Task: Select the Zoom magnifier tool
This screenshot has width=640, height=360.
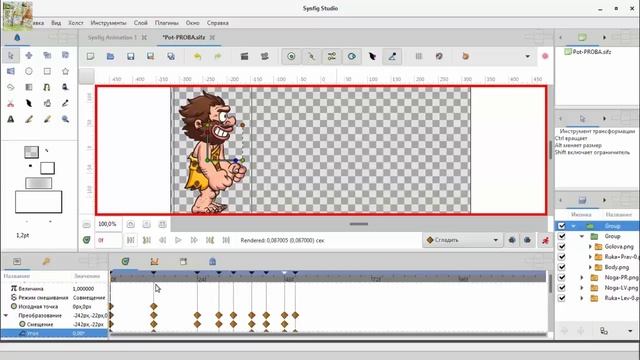Action: [x=65, y=119]
